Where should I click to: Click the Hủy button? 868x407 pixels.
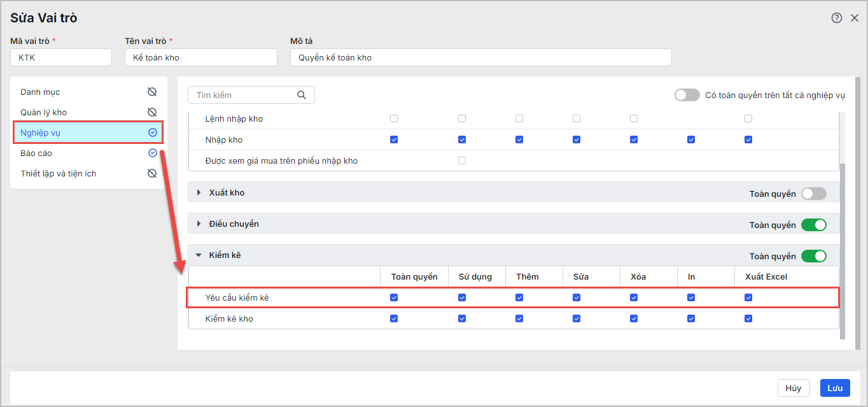(x=793, y=388)
